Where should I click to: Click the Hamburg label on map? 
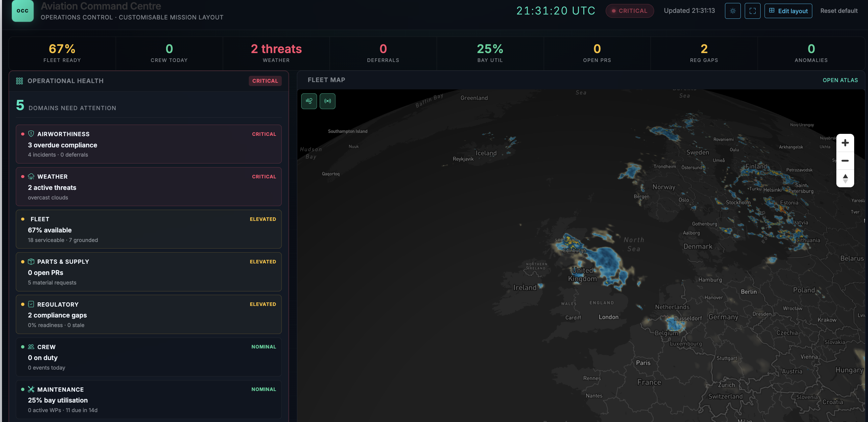[x=710, y=280]
